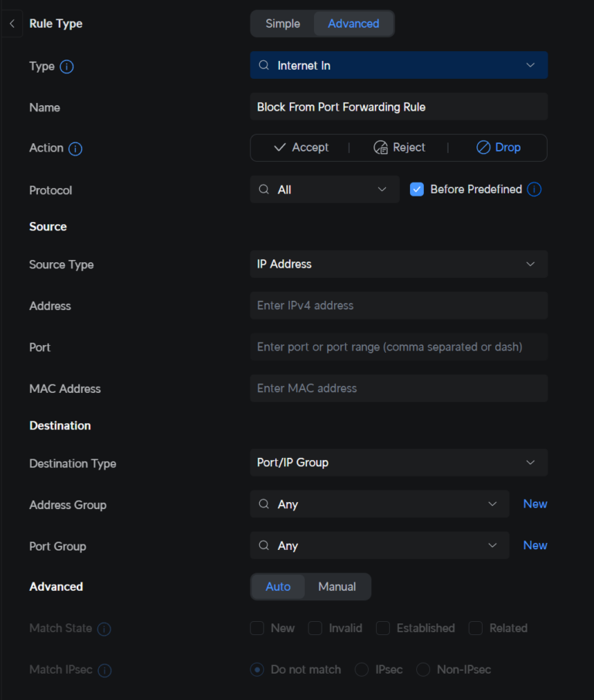Click the back chevron at top left
The height and width of the screenshot is (700, 594).
pos(12,23)
